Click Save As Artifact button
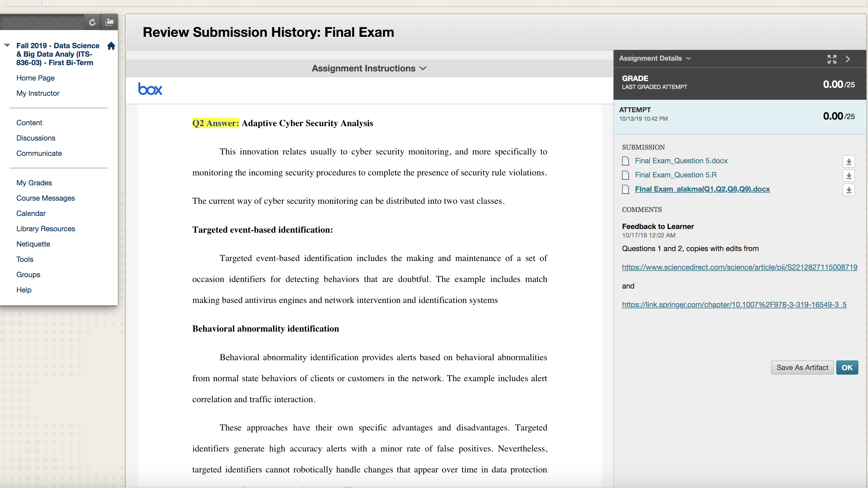The height and width of the screenshot is (488, 868). point(802,368)
